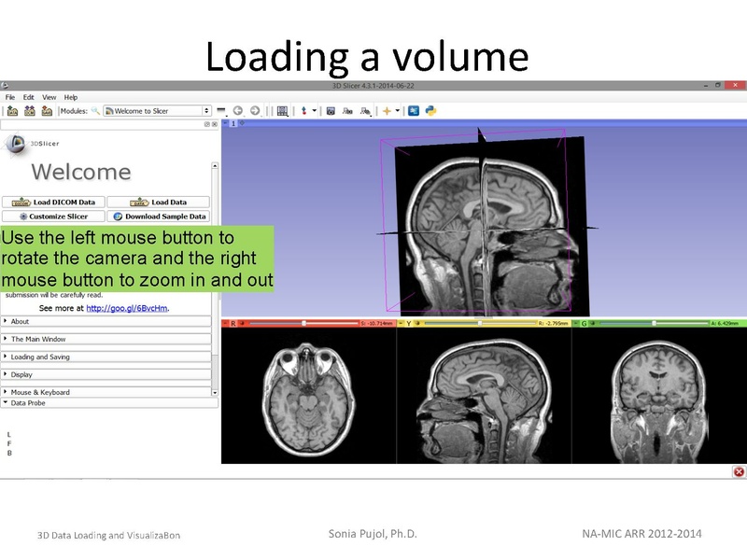
Task: Click the mouse mode fiducial placement icon
Action: pyautogui.click(x=304, y=111)
